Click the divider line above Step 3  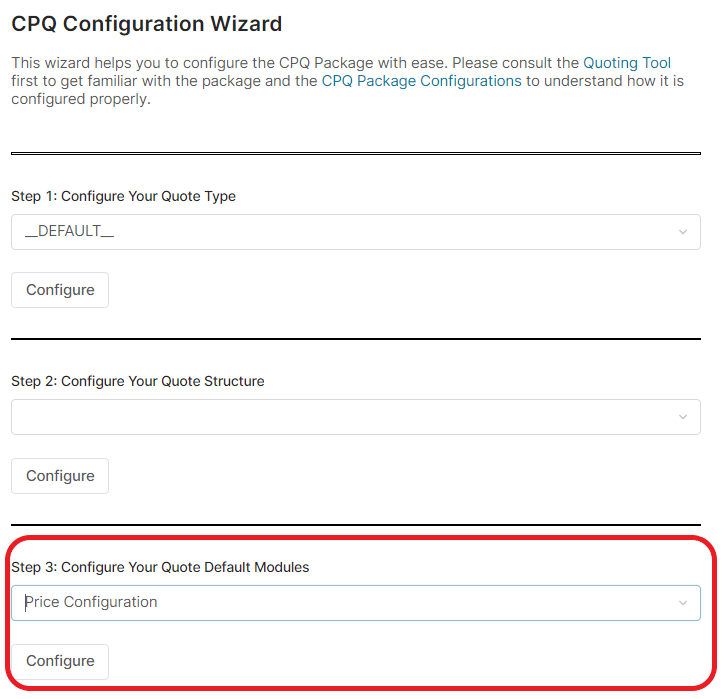[355, 525]
